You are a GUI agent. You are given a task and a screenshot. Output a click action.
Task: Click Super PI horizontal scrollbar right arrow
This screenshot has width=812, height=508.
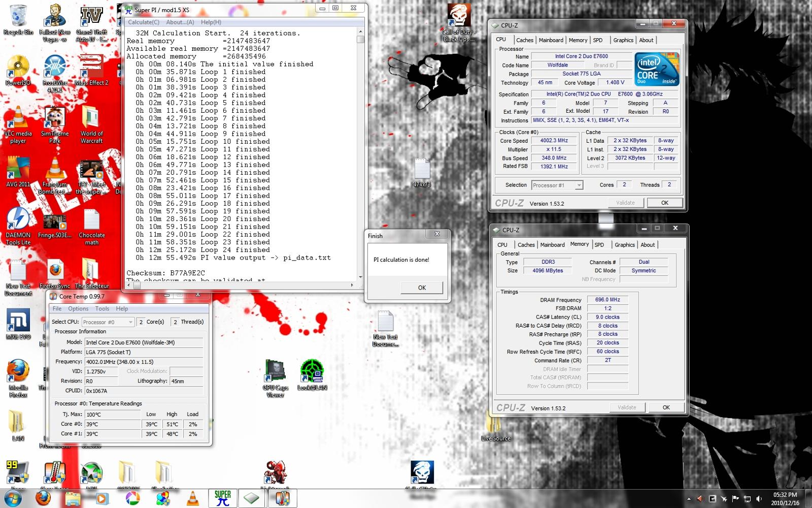click(352, 285)
